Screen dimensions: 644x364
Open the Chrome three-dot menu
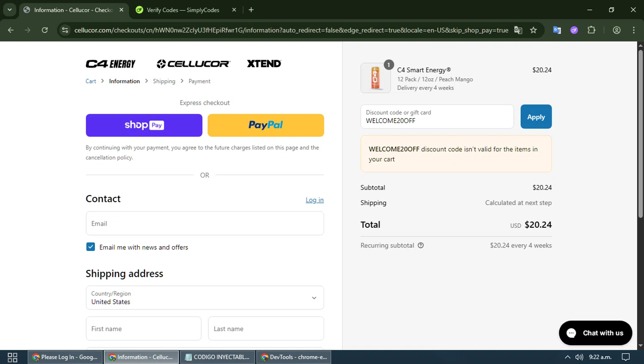pos(634,30)
